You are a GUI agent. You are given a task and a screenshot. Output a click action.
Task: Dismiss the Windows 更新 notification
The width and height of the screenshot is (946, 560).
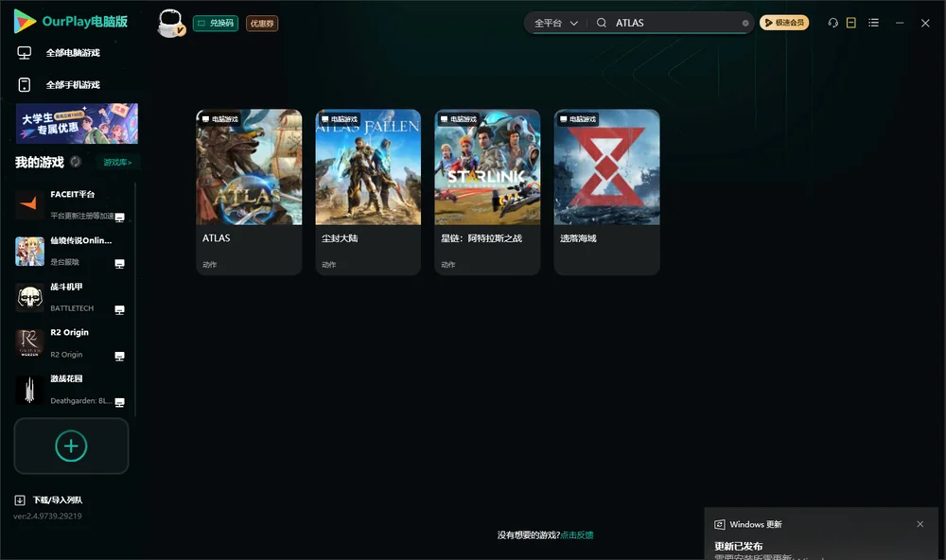point(920,524)
